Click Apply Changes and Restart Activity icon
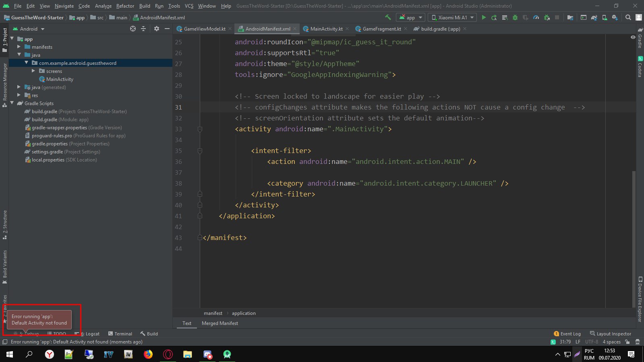This screenshot has width=644, height=362. pos(494,17)
